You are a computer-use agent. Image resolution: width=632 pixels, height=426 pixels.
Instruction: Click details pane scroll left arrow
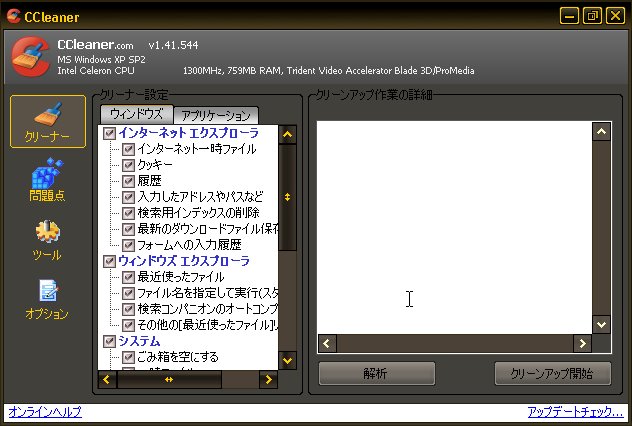pos(327,343)
